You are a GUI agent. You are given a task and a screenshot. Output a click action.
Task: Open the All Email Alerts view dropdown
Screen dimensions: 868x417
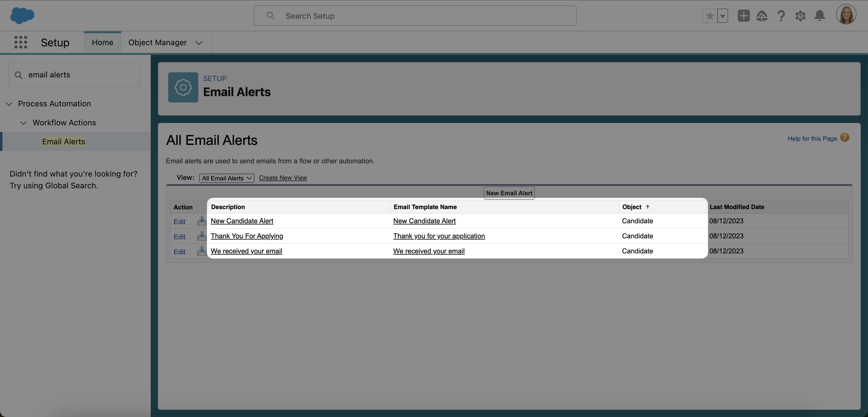pos(226,178)
